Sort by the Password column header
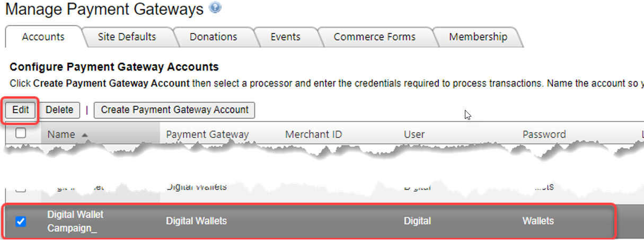Screen dimensions: 644x240 tap(544, 134)
